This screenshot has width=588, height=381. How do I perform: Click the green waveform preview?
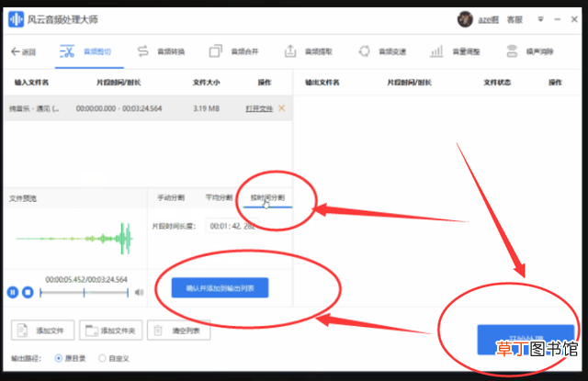tap(74, 239)
